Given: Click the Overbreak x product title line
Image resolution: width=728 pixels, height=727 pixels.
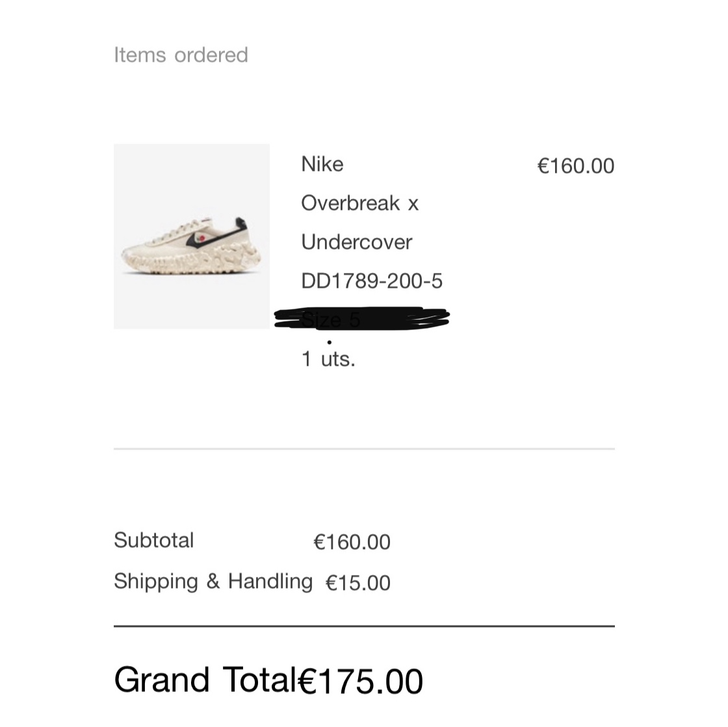Looking at the screenshot, I should [360, 203].
